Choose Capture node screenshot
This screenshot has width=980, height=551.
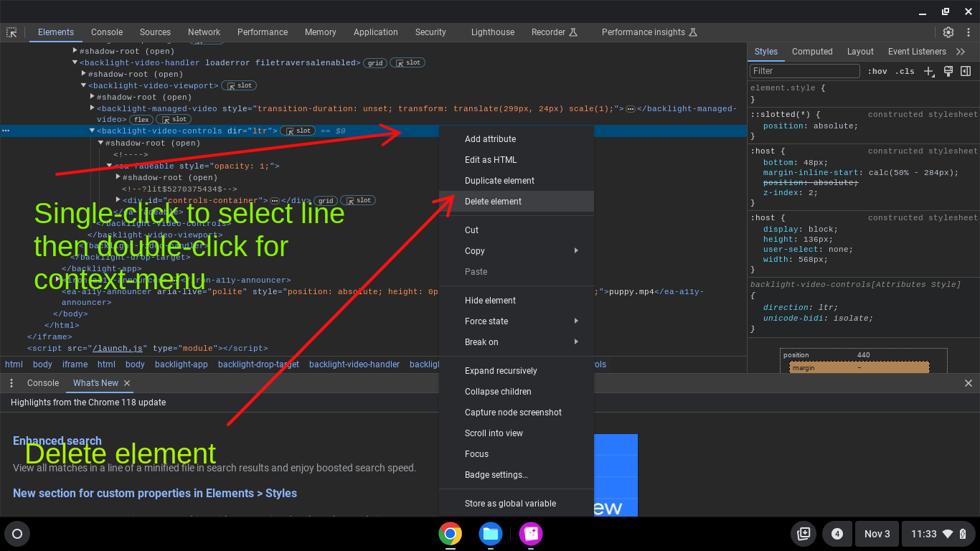[x=517, y=413]
